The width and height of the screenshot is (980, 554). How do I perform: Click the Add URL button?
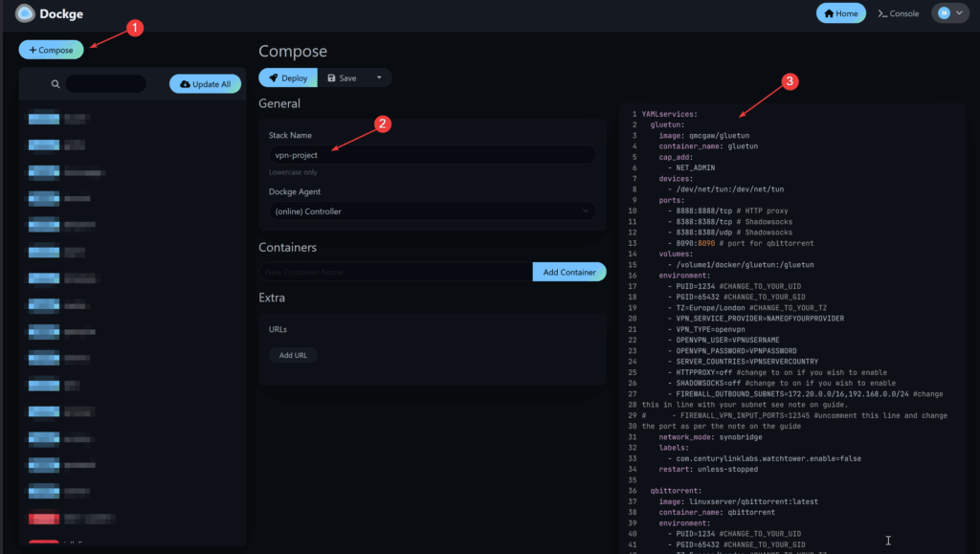293,355
